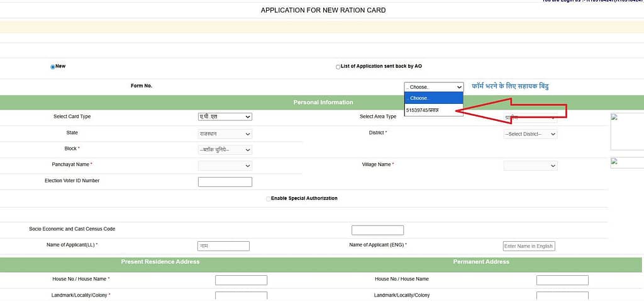Click the Name of Applicant (LL) field
The height and width of the screenshot is (301, 644).
tap(223, 246)
